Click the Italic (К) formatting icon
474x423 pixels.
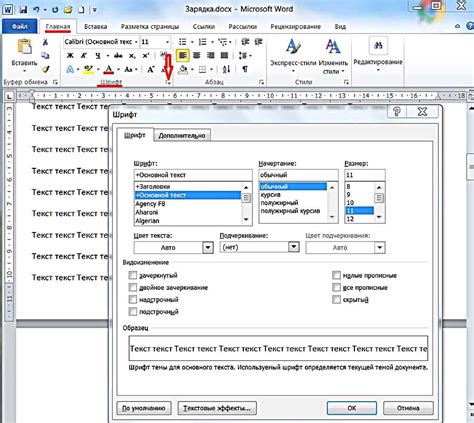[x=84, y=56]
